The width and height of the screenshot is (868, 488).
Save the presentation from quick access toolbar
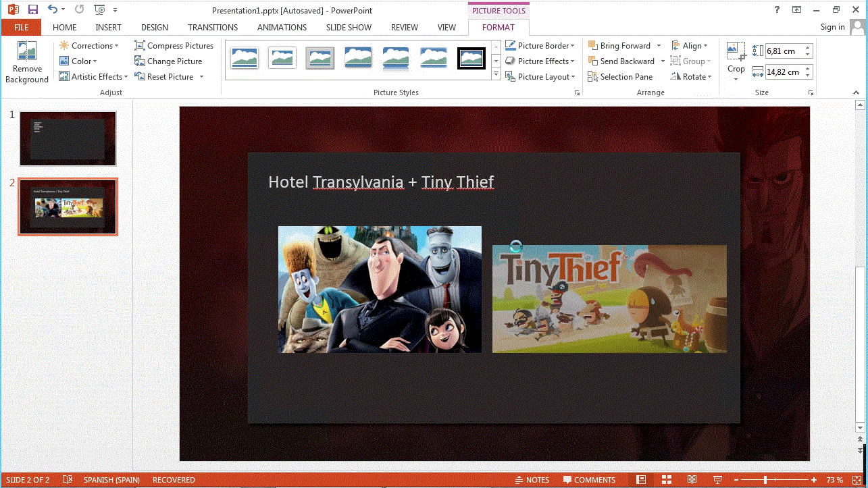(x=32, y=9)
